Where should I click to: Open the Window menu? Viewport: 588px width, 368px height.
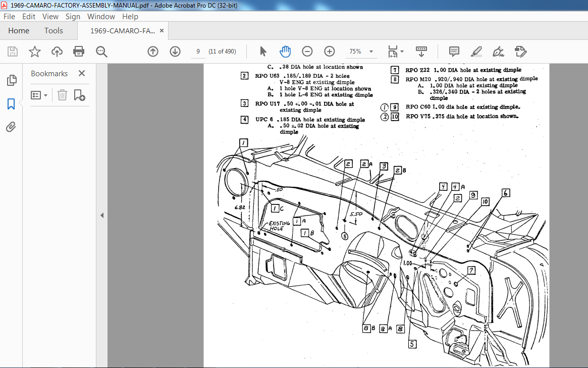101,17
